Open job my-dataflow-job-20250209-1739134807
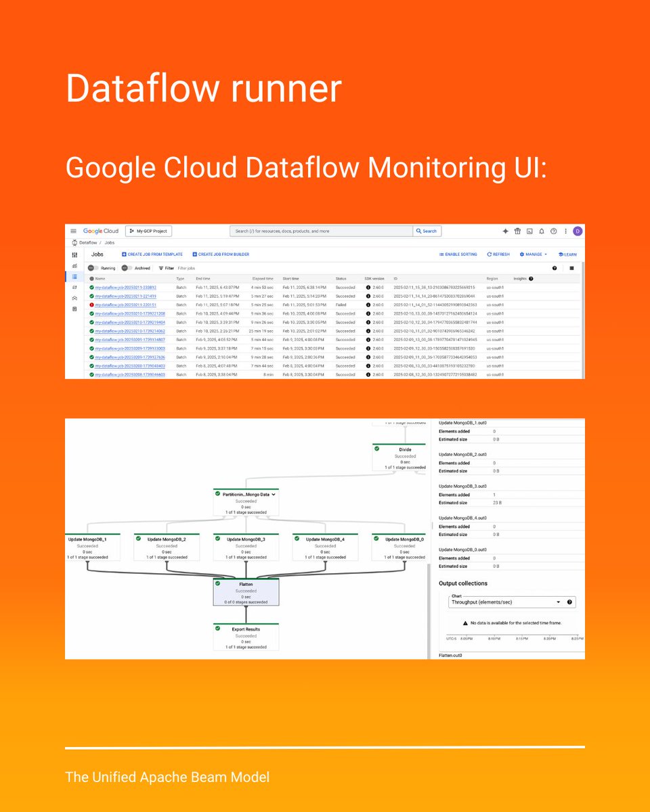The height and width of the screenshot is (812, 650). point(130,340)
